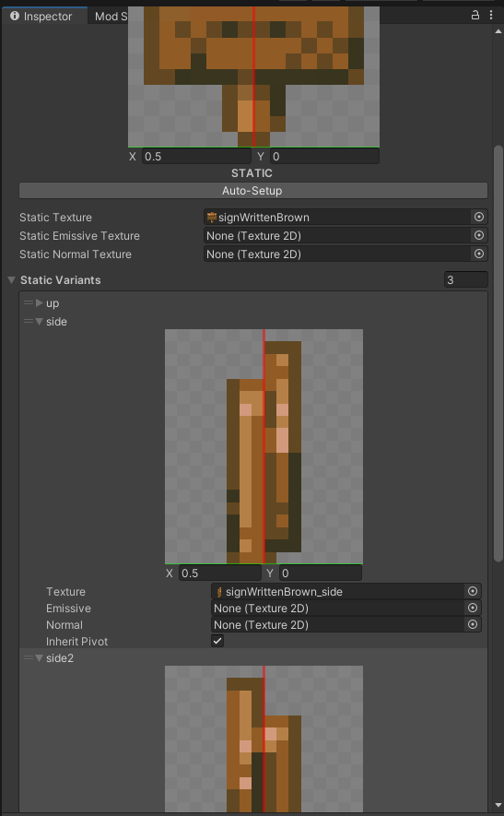Expand the up variant
The width and height of the screenshot is (504, 816).
(40, 302)
